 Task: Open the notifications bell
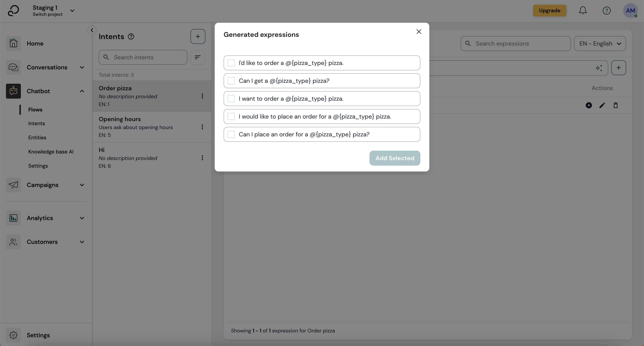583,10
